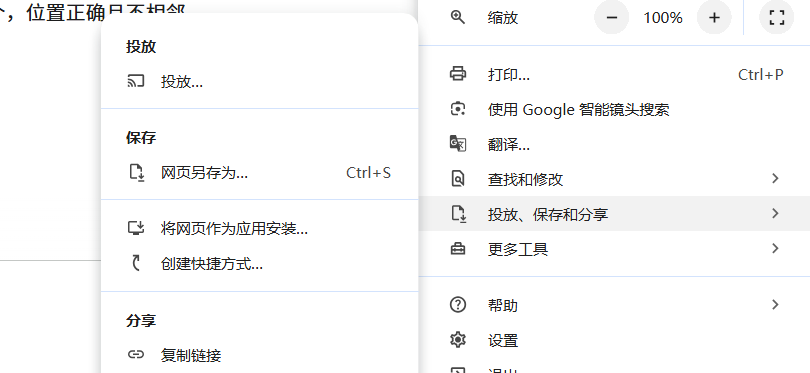Select the 翻译... menu item
Screen dimensions: 810x373
614,144
